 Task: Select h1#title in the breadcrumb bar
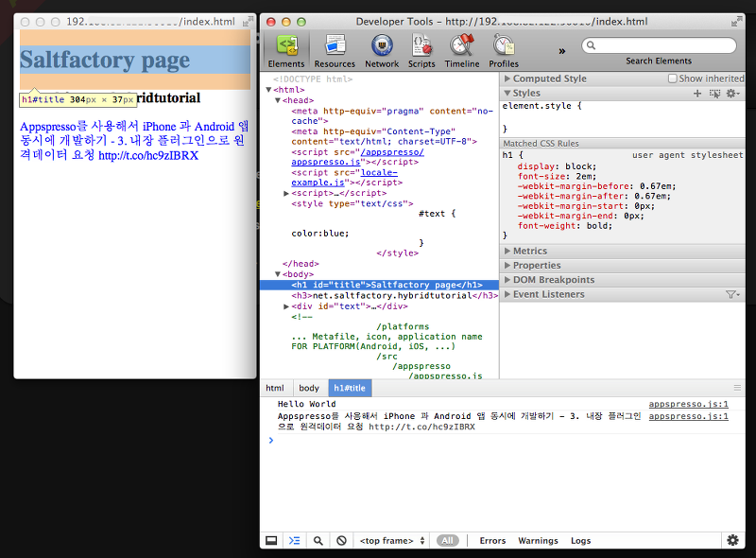click(350, 388)
